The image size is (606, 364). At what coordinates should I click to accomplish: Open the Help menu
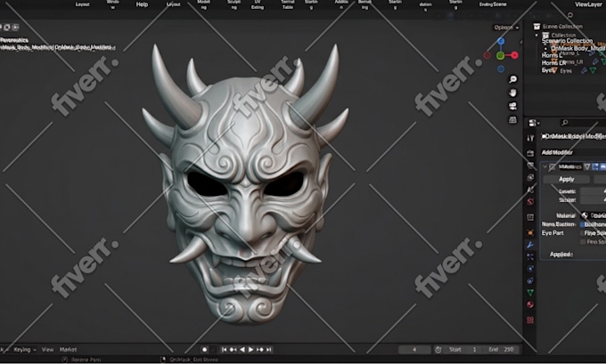click(142, 4)
